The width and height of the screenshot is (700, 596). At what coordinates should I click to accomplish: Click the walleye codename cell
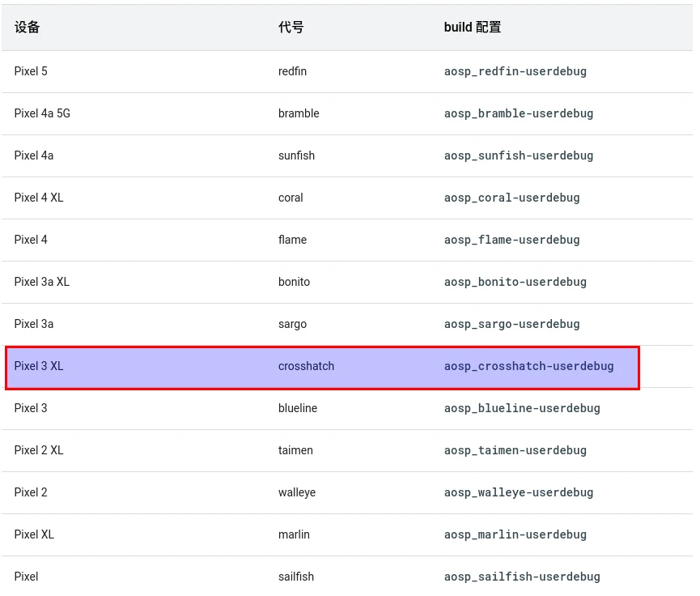pyautogui.click(x=297, y=492)
